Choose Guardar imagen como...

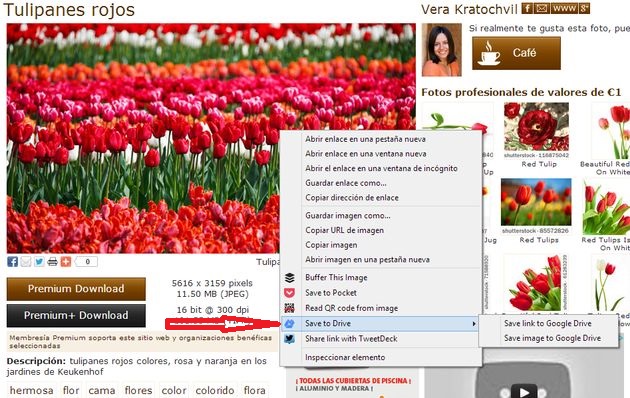click(x=348, y=216)
